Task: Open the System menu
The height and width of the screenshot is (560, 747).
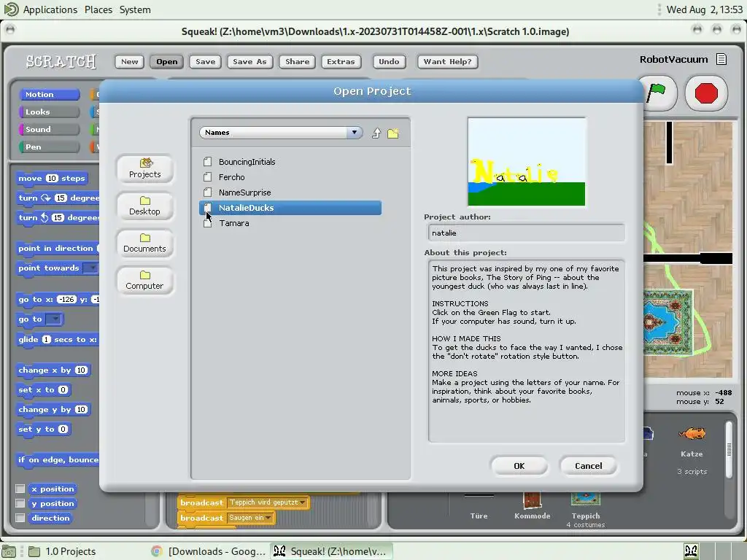Action: point(135,9)
